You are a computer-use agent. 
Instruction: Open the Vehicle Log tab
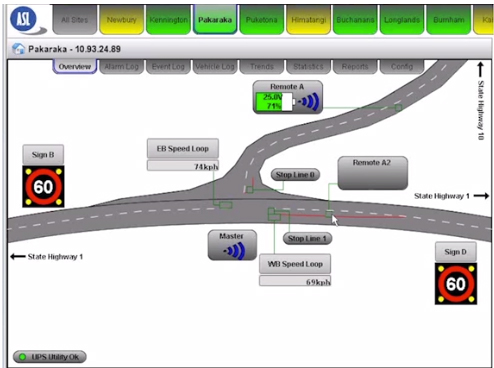[215, 67]
